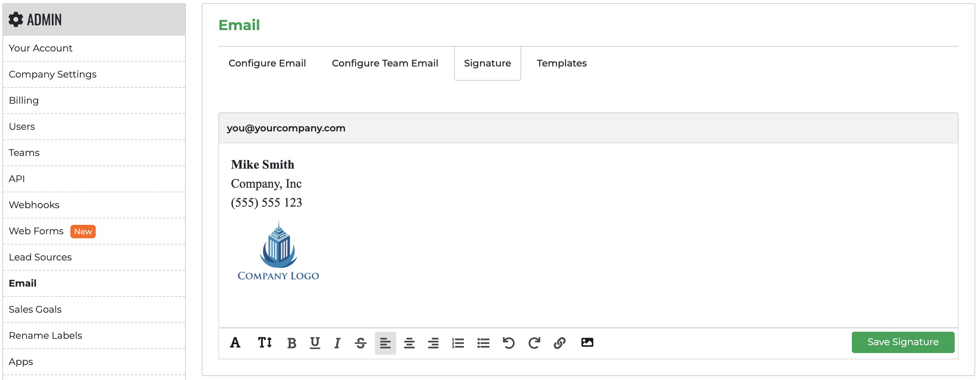This screenshot has width=980, height=380.
Task: Insert a hyperlink into signature
Action: [x=560, y=343]
